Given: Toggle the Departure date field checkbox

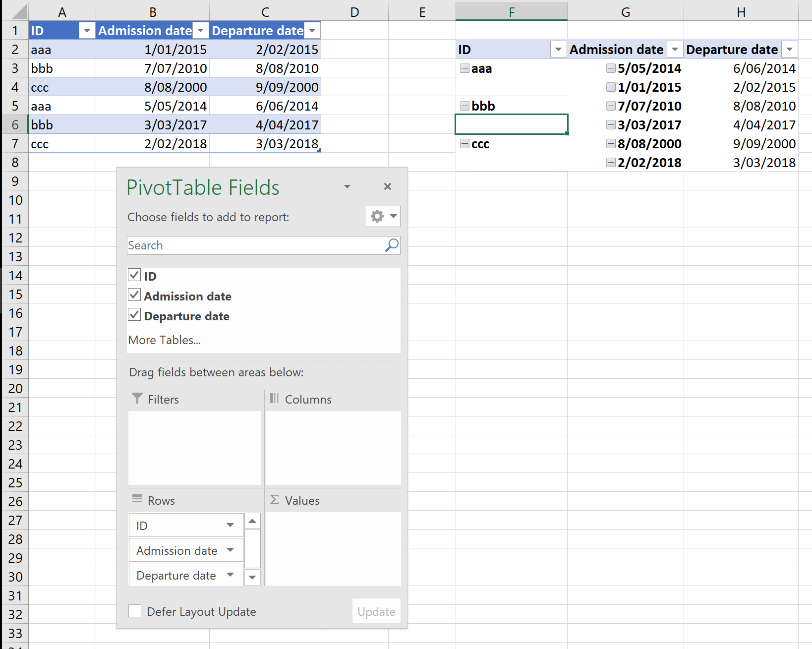Looking at the screenshot, I should tap(134, 315).
